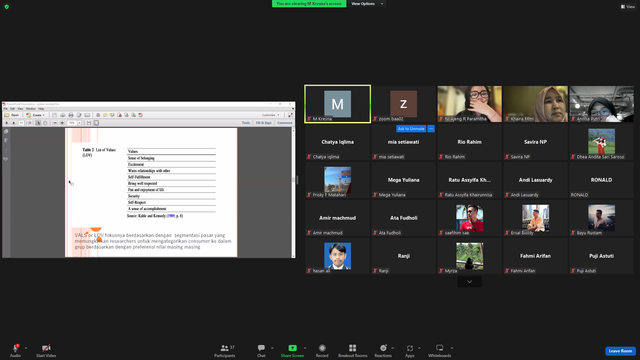Click the sticky note comment icon

coord(105,115)
